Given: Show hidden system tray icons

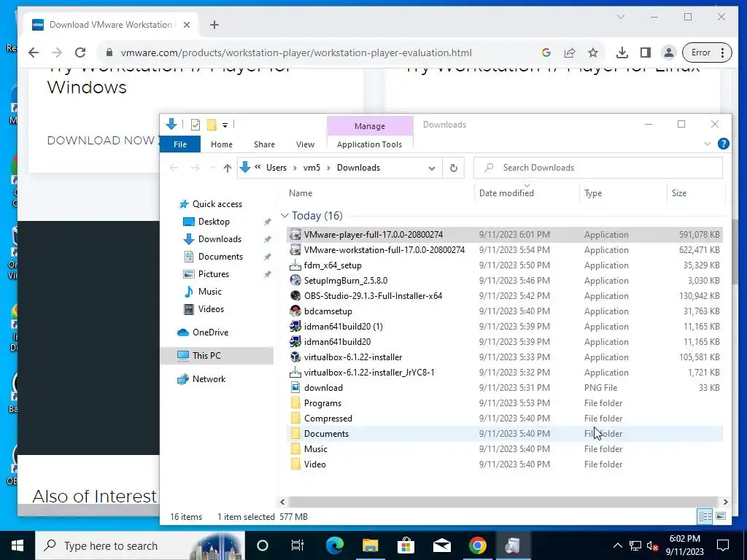Looking at the screenshot, I should [617, 545].
